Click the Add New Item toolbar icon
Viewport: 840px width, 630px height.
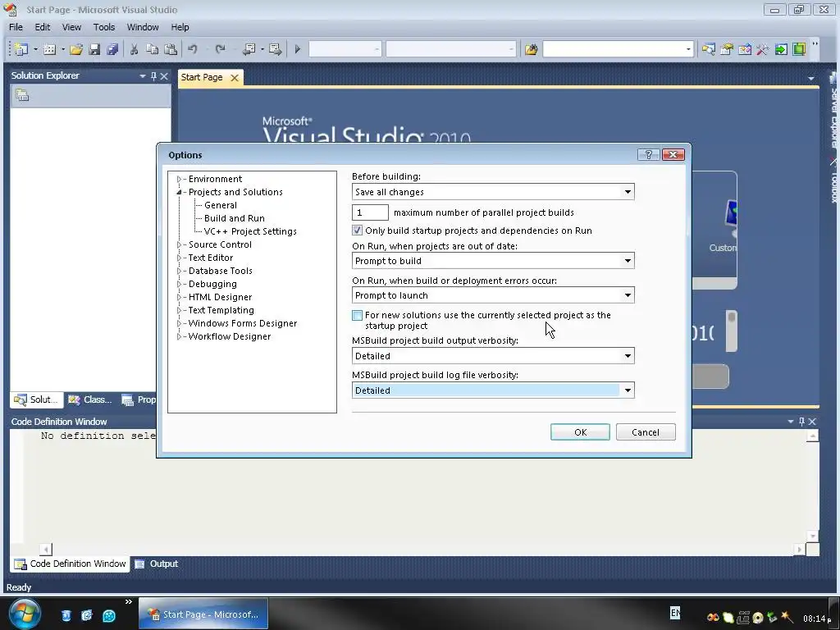pyautogui.click(x=49, y=49)
